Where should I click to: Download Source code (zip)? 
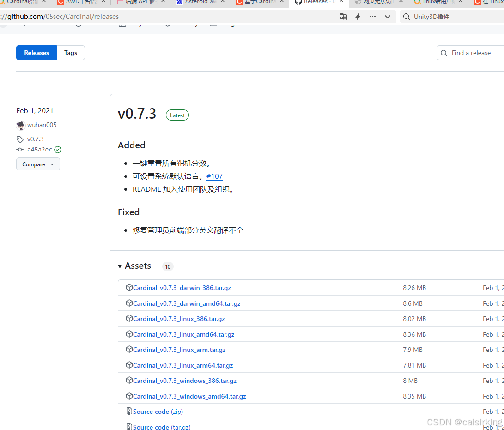pyautogui.click(x=158, y=412)
